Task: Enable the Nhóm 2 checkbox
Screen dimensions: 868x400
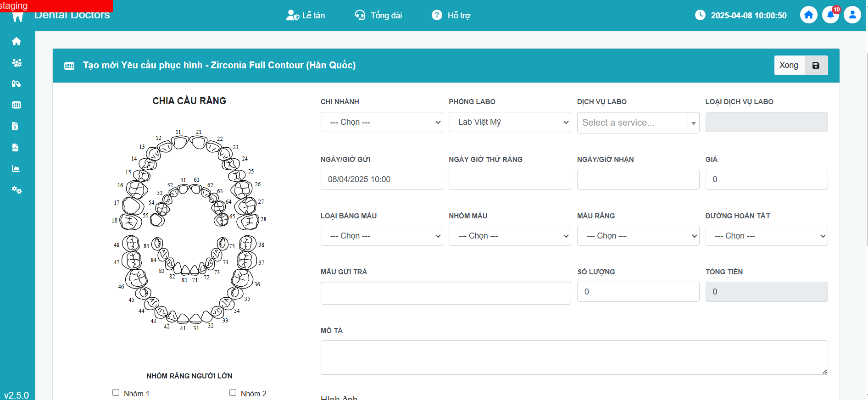Action: [x=233, y=393]
